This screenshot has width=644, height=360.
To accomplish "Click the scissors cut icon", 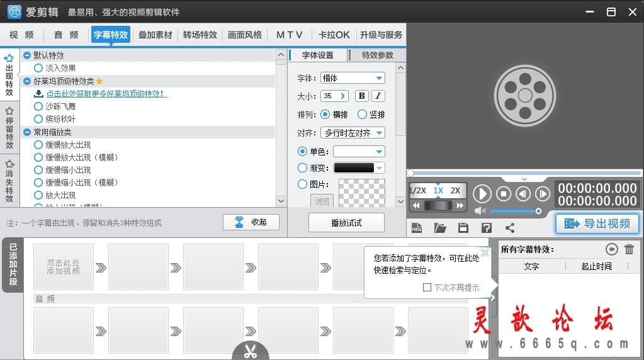I will [250, 351].
